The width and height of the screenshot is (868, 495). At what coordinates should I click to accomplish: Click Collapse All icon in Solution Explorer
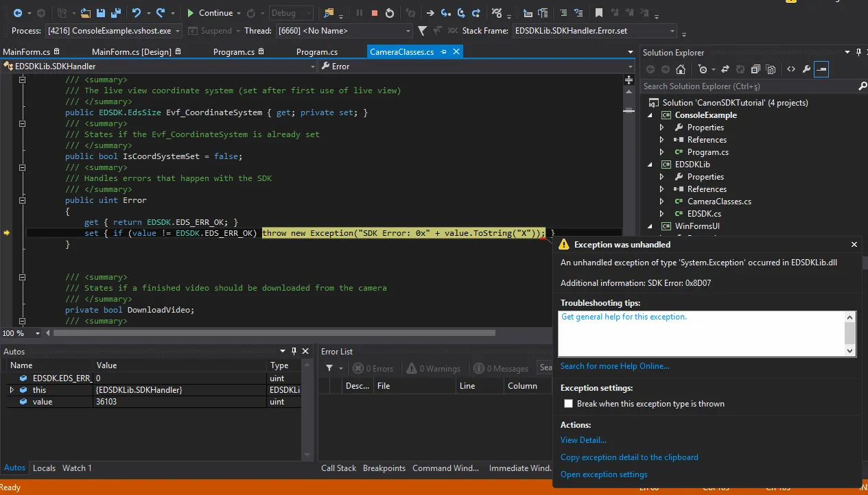755,69
